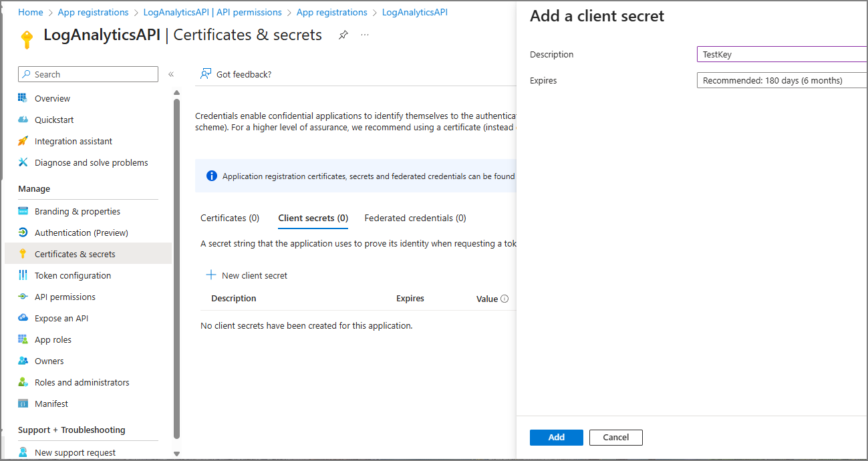The height and width of the screenshot is (461, 868).
Task: Click the sidebar scroll down arrow
Action: point(176,454)
